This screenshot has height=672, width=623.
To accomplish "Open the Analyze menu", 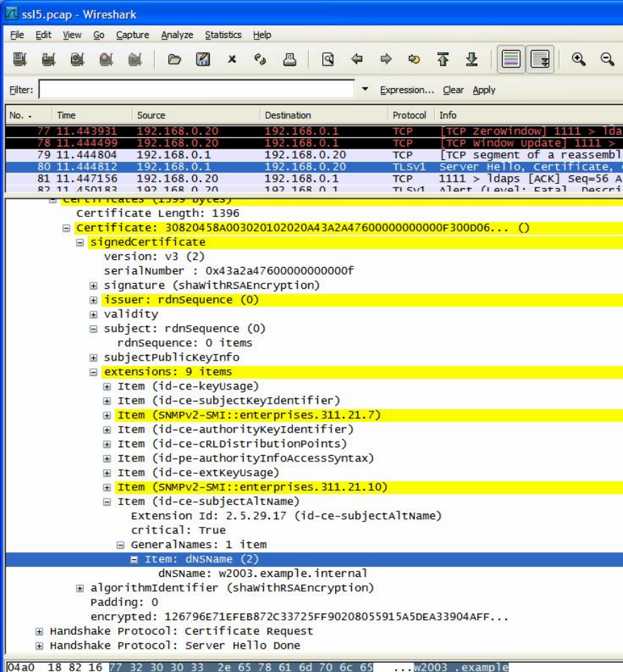I will point(177,35).
